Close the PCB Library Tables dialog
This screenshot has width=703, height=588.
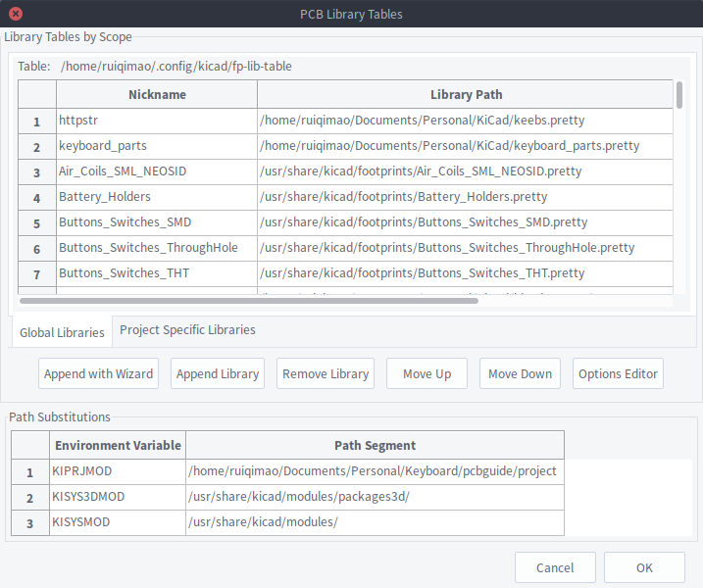tap(16, 14)
